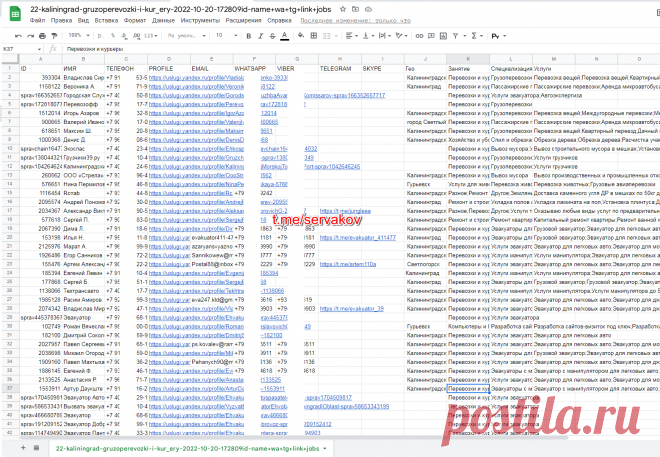Click the formula bar with 'Перевозки и курьеры'

click(362, 49)
